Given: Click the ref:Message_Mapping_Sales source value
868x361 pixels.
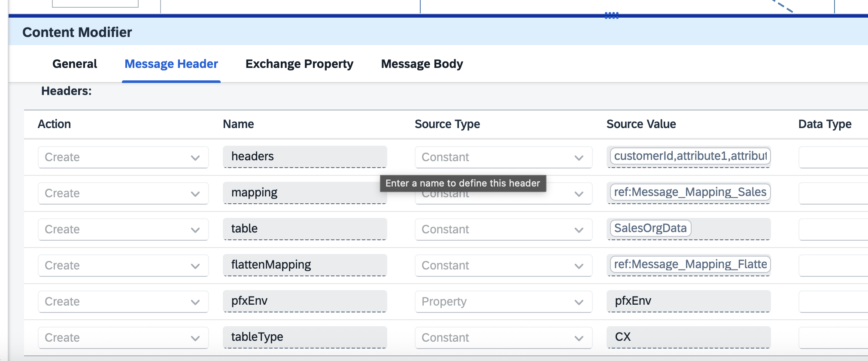Looking at the screenshot, I should pyautogui.click(x=689, y=192).
